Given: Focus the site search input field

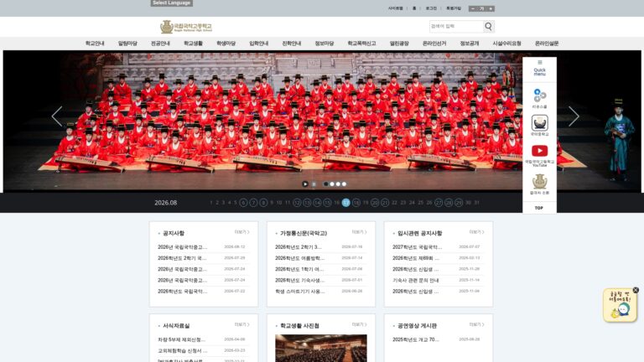Looking at the screenshot, I should click(x=456, y=26).
